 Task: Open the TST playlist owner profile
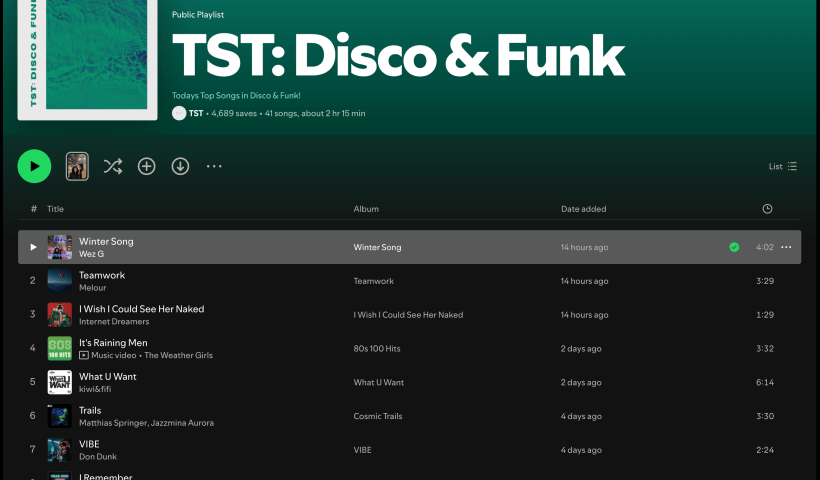tap(195, 114)
